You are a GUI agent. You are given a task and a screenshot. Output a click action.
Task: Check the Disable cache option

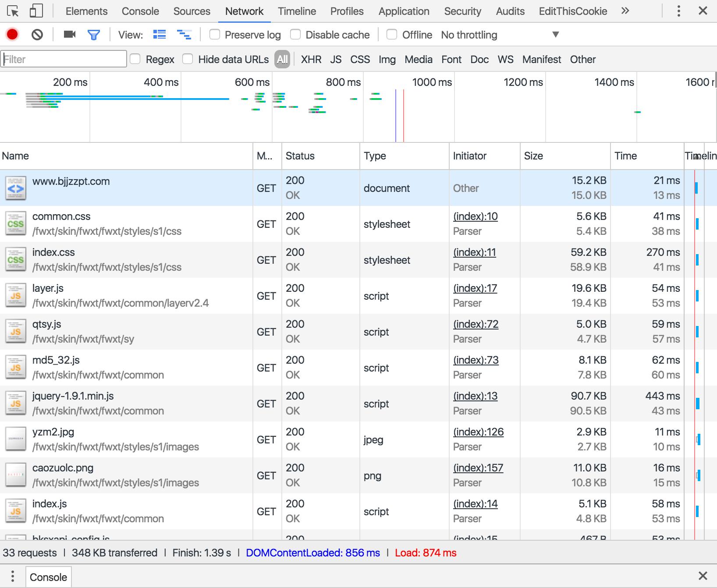pos(296,34)
